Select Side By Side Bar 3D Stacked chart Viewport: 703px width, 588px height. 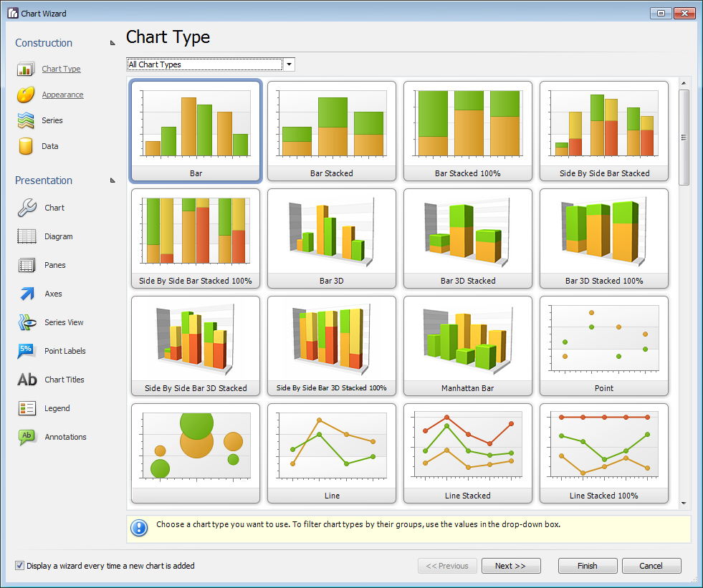(x=196, y=346)
